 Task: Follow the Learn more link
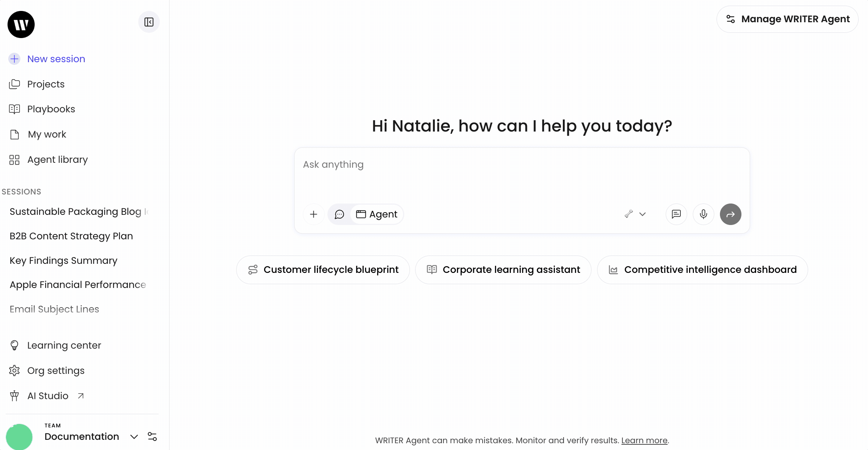click(644, 440)
